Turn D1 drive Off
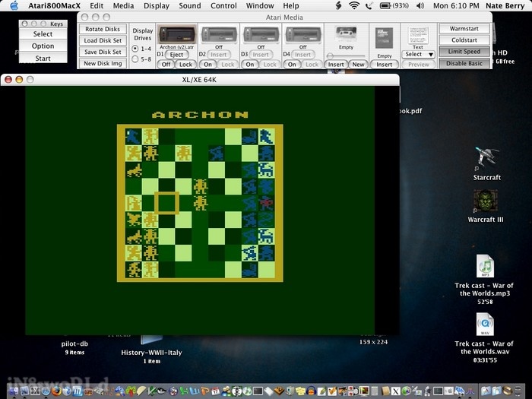The image size is (532, 399). coord(166,65)
